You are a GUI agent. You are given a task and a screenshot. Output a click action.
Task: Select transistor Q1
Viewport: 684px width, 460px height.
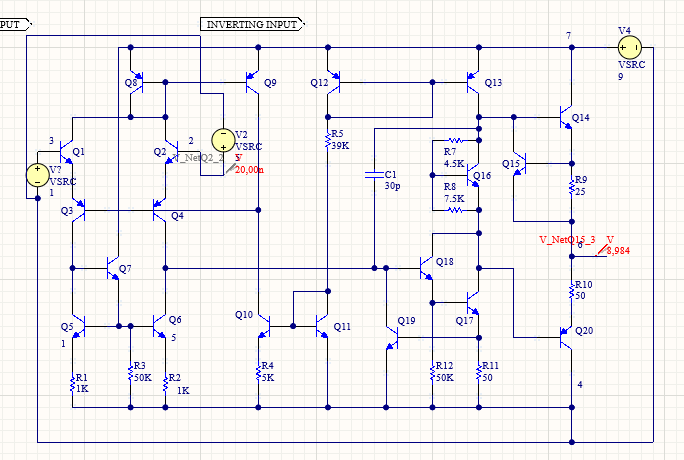[66, 152]
